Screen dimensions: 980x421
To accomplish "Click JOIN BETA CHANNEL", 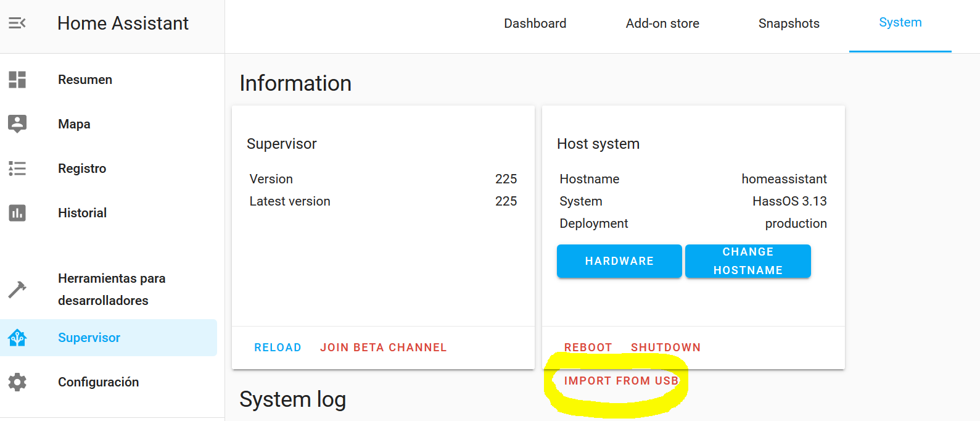I will [383, 348].
